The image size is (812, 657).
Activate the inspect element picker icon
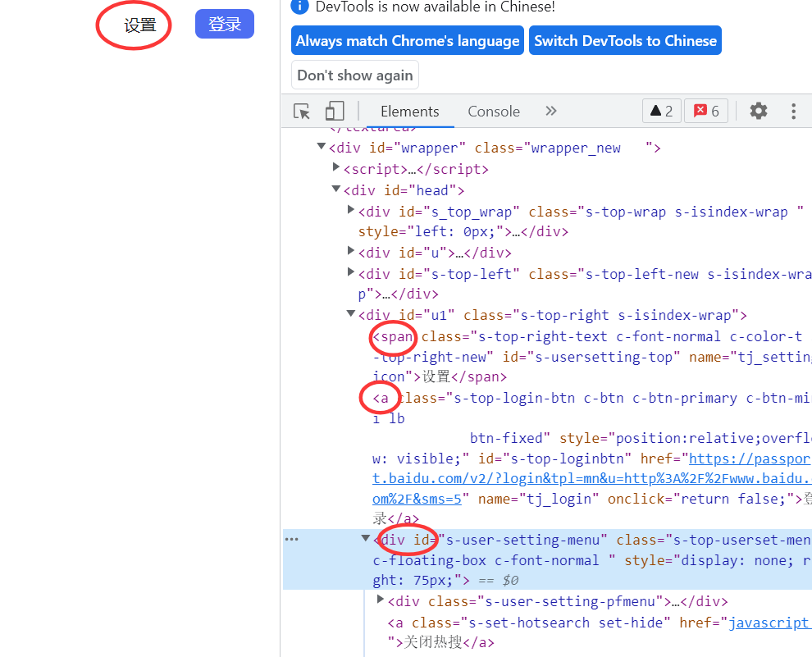[x=301, y=112]
